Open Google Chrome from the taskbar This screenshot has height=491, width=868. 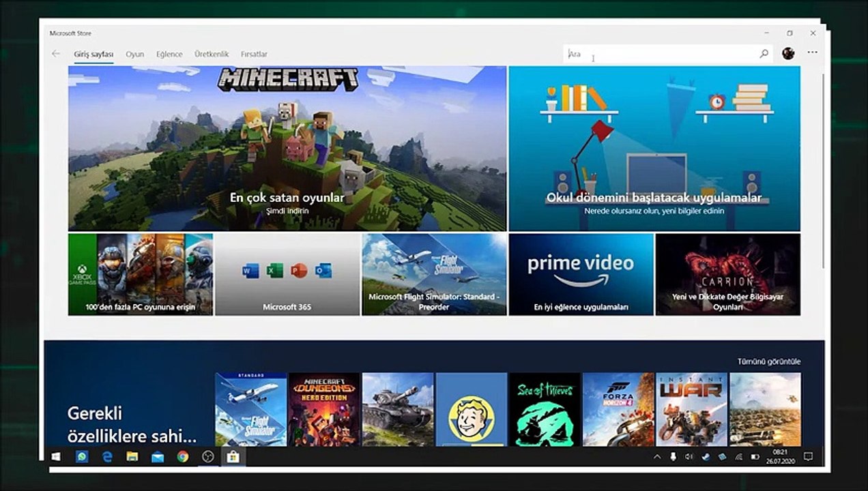point(183,456)
